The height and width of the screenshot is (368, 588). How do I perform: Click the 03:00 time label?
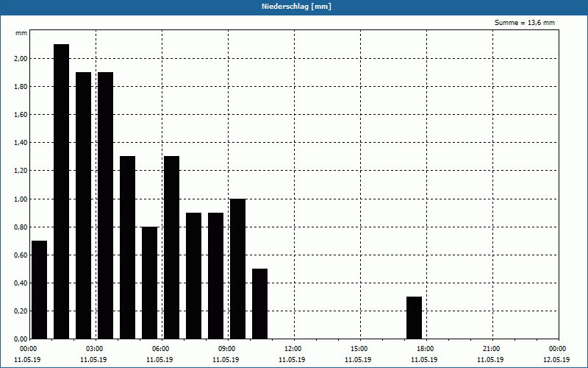(x=95, y=349)
